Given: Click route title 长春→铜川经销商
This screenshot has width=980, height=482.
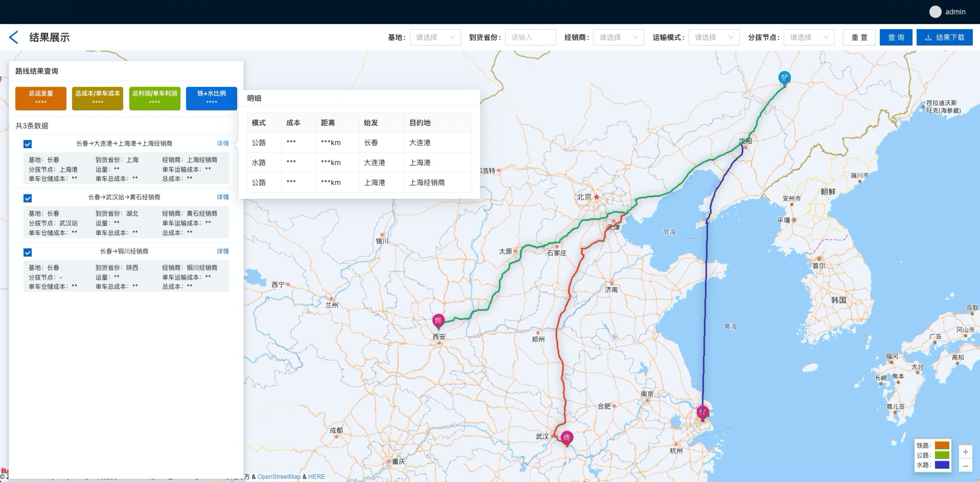Looking at the screenshot, I should 124,251.
